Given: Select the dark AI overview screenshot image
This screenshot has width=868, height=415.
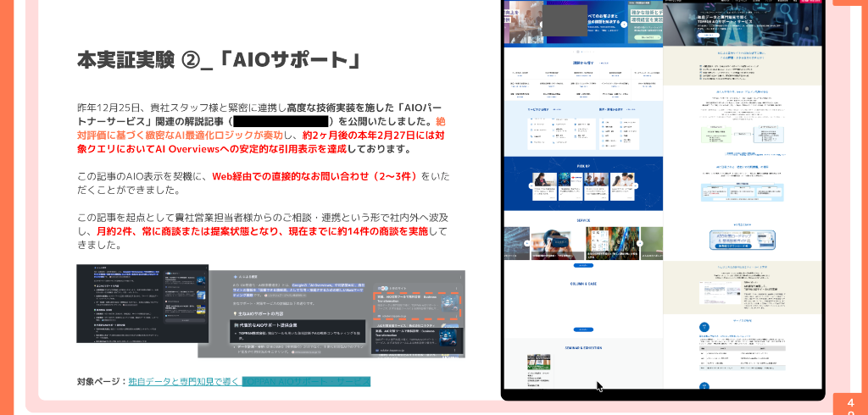Looking at the screenshot, I should click(142, 303).
